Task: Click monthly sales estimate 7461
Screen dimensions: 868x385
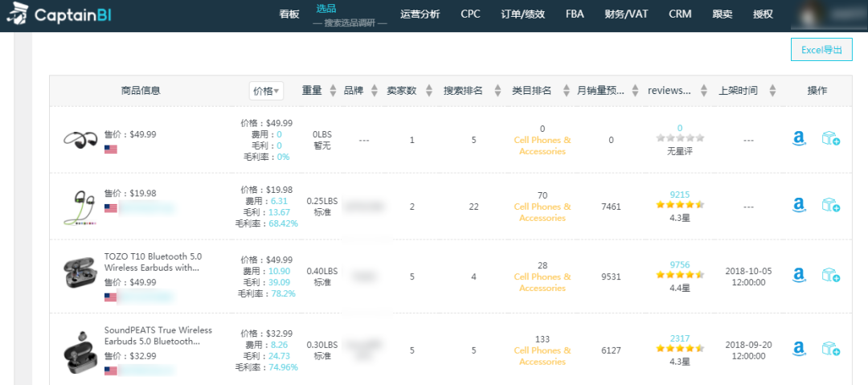Action: pos(611,207)
